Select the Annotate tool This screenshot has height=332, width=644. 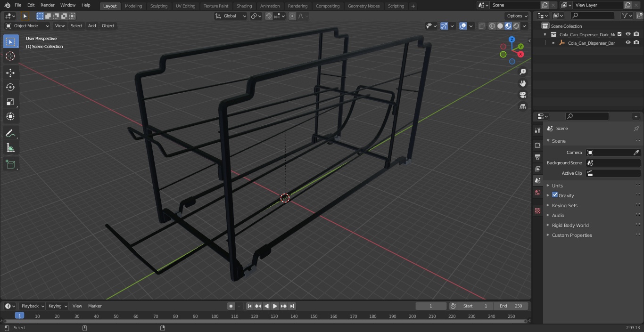pyautogui.click(x=10, y=134)
